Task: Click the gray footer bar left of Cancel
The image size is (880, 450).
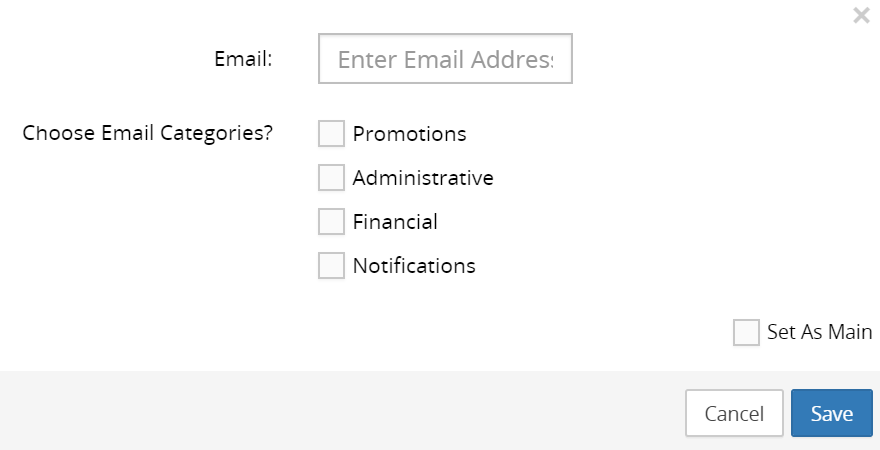Action: [x=340, y=412]
